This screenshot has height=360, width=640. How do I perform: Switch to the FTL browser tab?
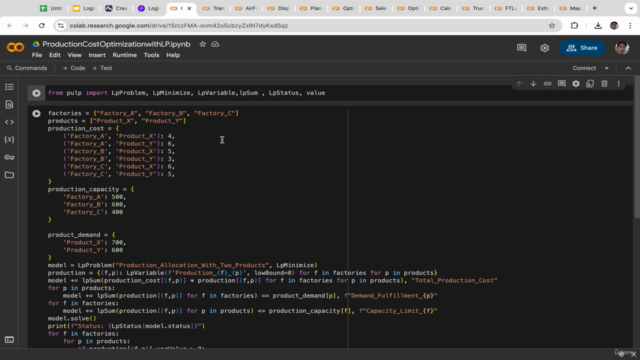click(506, 8)
